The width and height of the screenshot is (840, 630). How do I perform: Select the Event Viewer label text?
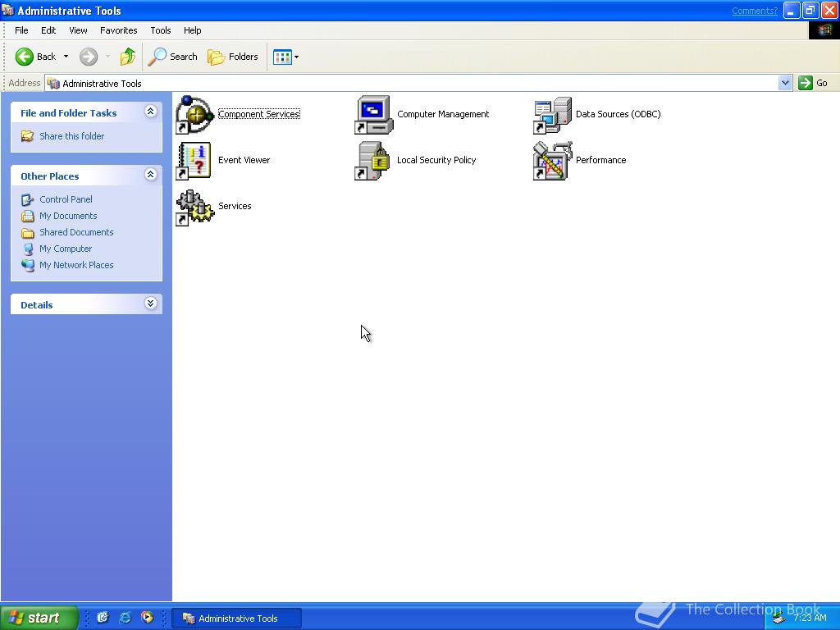point(244,160)
